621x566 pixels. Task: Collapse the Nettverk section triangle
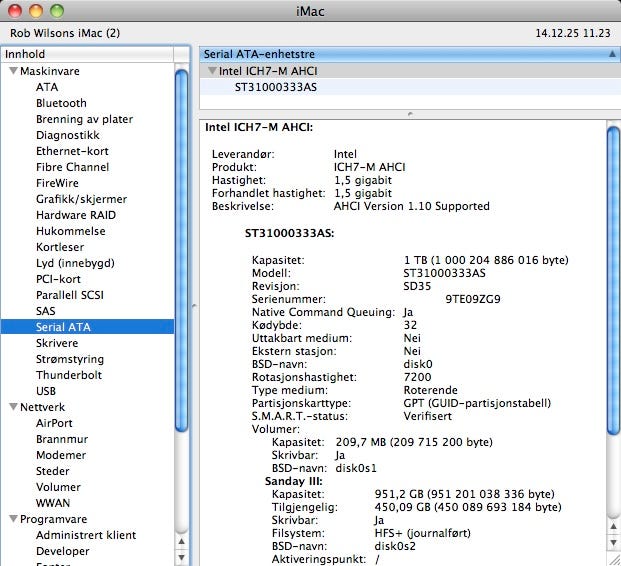coord(13,407)
